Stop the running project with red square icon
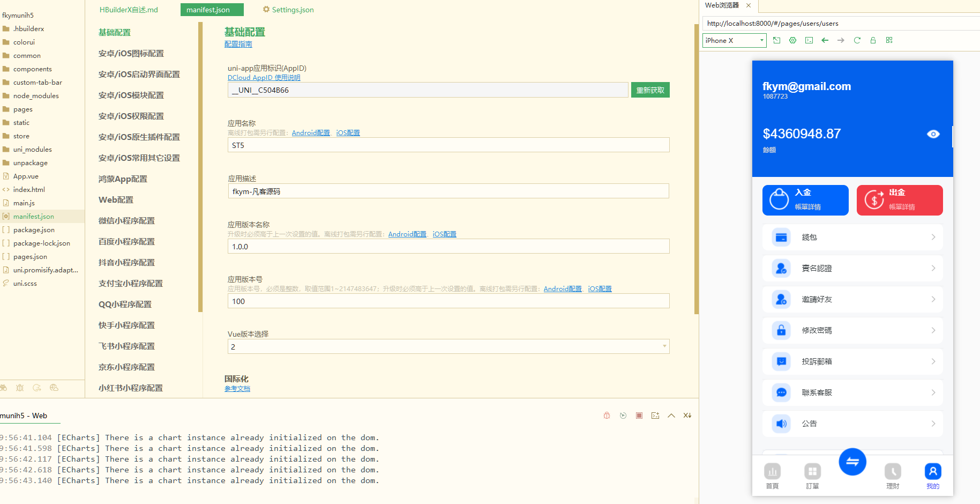Viewport: 980px width, 504px height. click(639, 415)
